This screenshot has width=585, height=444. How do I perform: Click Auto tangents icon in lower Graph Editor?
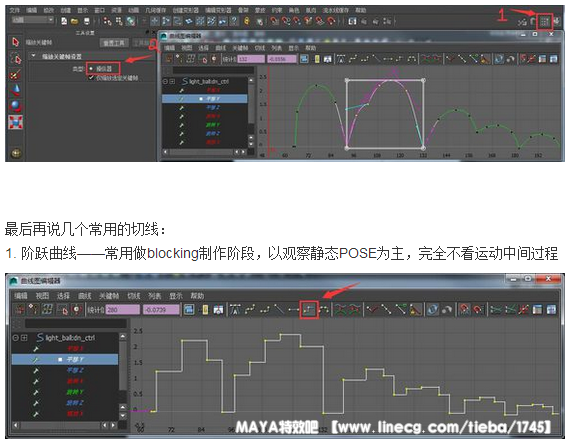coord(235,309)
